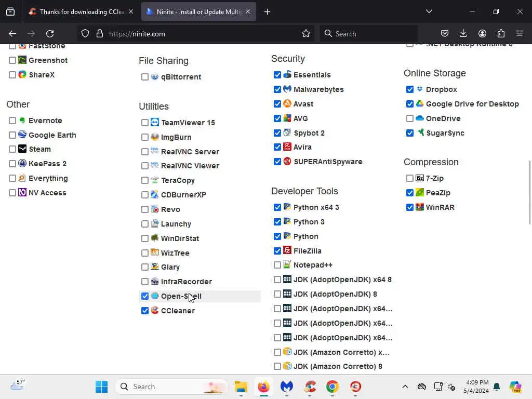Select the Ninite - Install or Update tab
The image size is (532, 399).
click(198, 12)
